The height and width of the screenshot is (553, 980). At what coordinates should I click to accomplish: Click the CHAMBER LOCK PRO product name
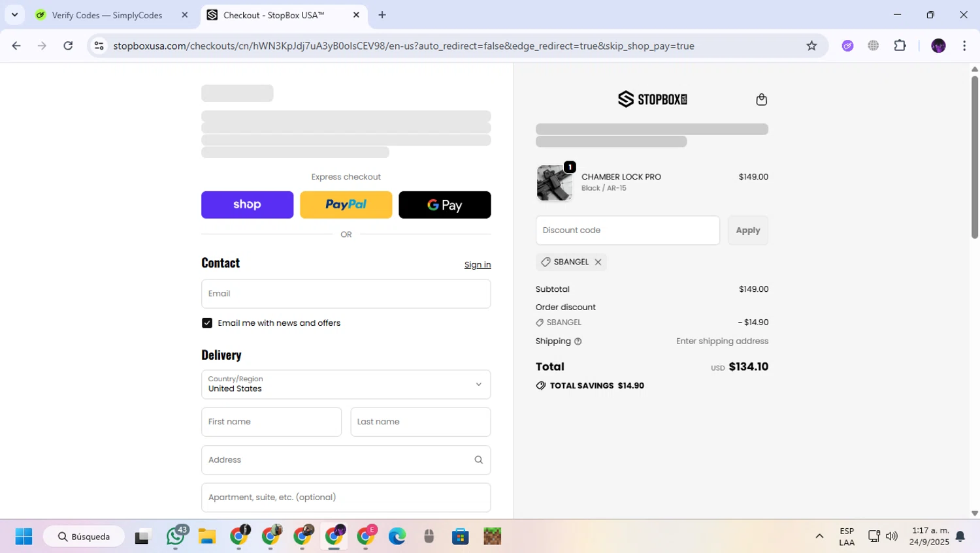pyautogui.click(x=621, y=177)
